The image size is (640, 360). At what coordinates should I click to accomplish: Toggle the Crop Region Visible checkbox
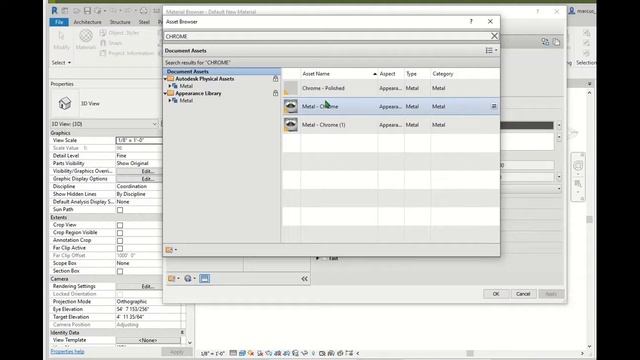(x=120, y=233)
